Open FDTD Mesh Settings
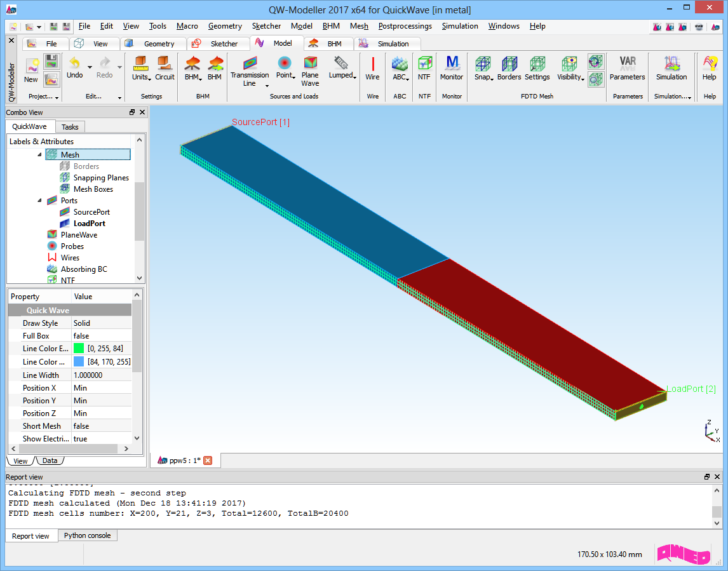Screen dimensions: 728x571 (x=537, y=64)
